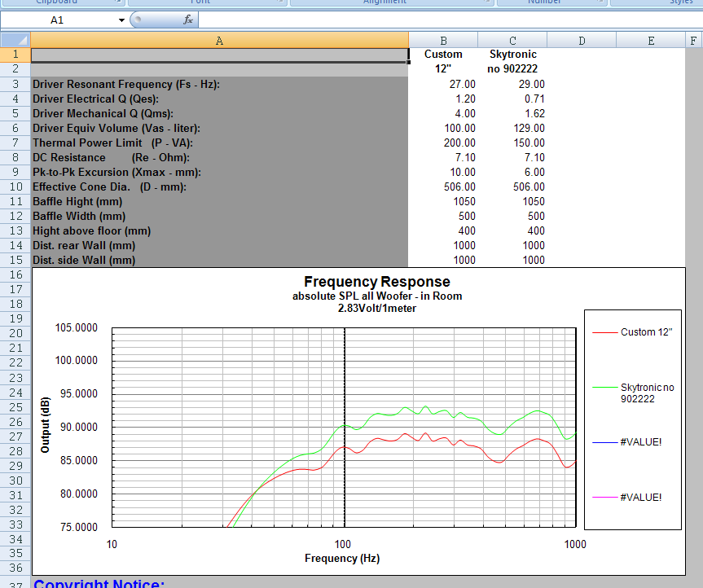The height and width of the screenshot is (588, 703).
Task: Click the 'Skytronic' header cell in column C
Action: coord(512,55)
